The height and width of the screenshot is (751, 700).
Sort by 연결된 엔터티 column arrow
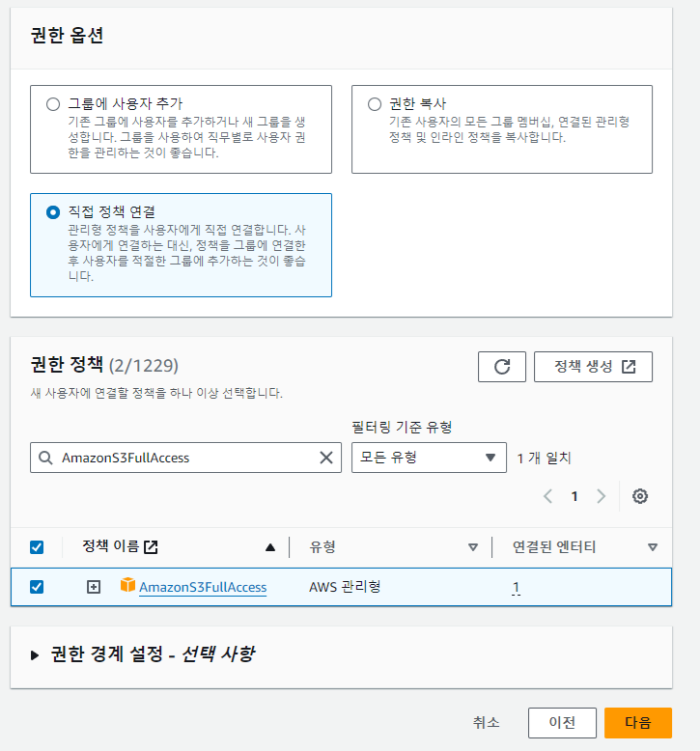653,547
